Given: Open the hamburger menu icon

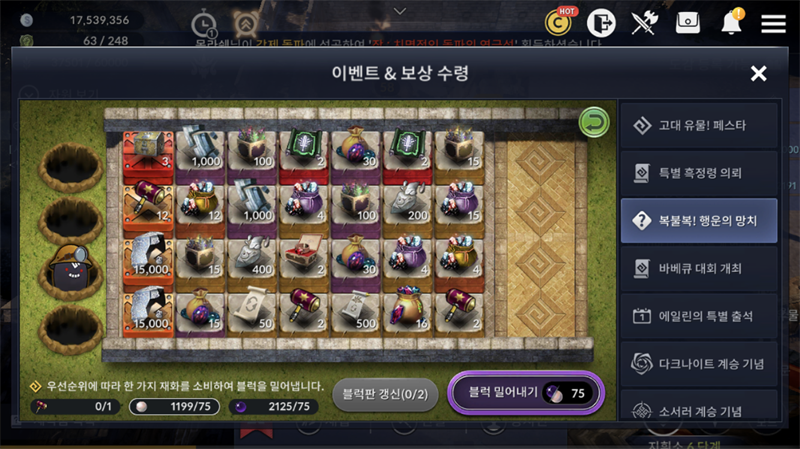Looking at the screenshot, I should pyautogui.click(x=773, y=23).
